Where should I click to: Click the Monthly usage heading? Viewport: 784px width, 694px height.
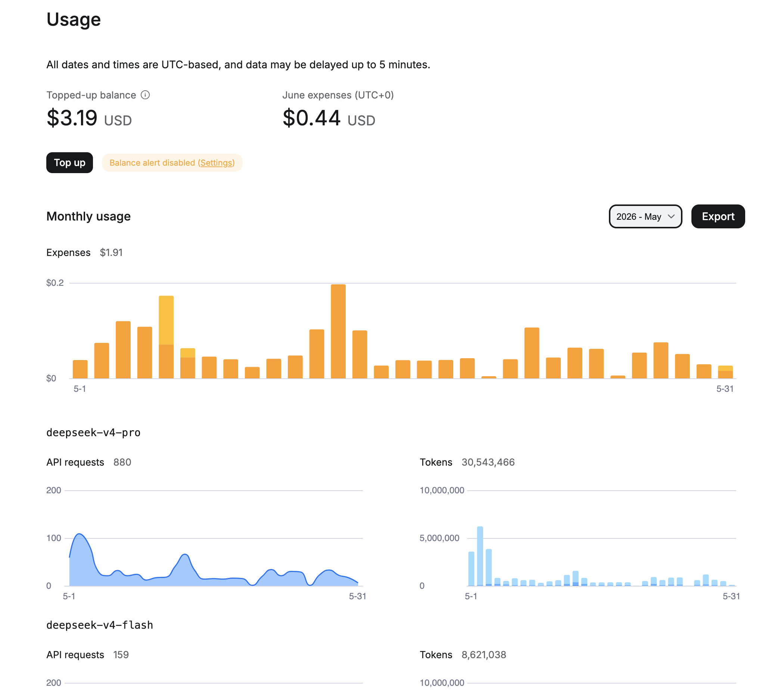tap(88, 216)
